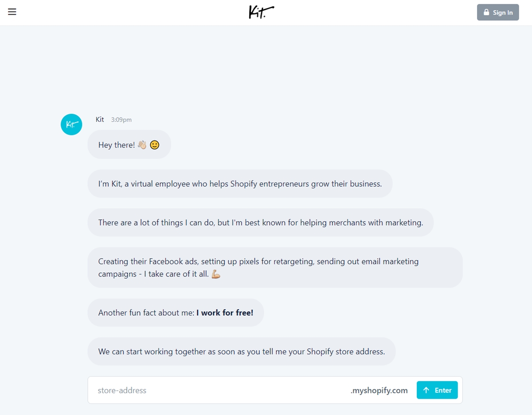Click the smiley face emoji

154,145
